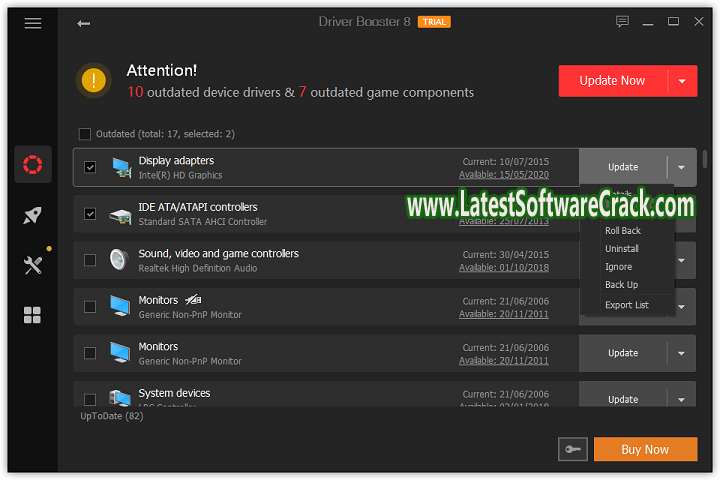Click the back arrow icon
The height and width of the screenshot is (480, 720).
tap(84, 23)
